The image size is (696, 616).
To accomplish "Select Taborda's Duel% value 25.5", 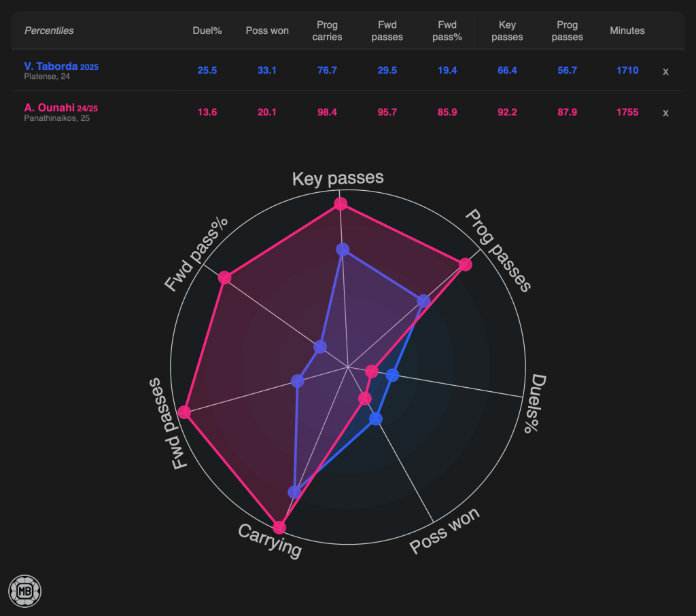I will click(x=207, y=71).
